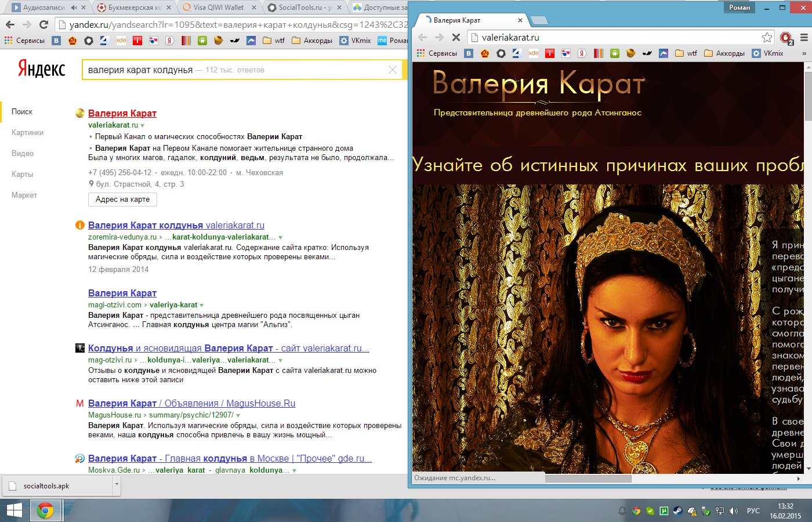This screenshot has width=812, height=522.
Task: Open the Windows Start menu
Action: tap(14, 510)
